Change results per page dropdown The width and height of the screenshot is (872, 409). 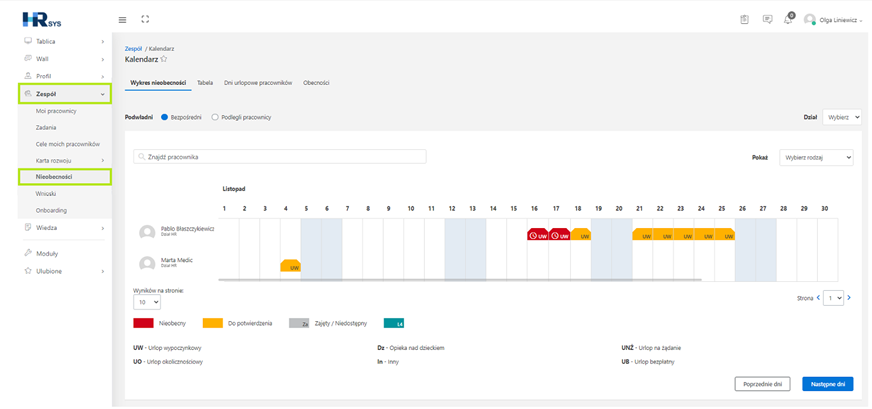pos(147,301)
